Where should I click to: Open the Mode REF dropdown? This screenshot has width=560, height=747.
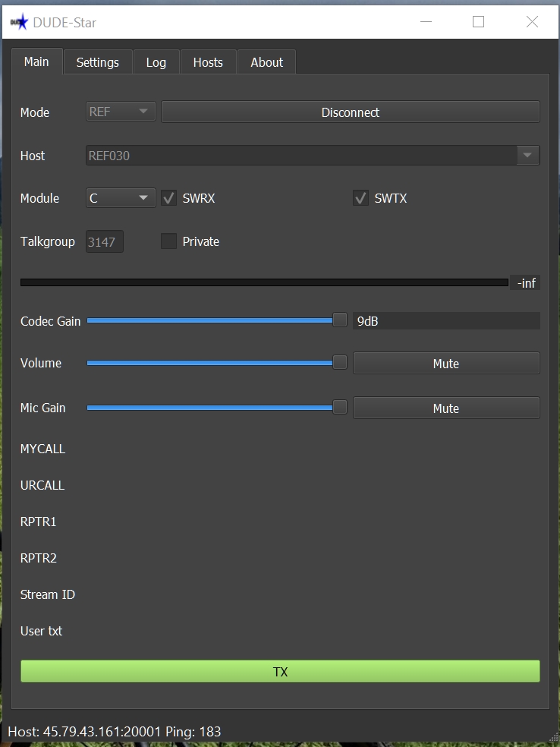click(121, 112)
